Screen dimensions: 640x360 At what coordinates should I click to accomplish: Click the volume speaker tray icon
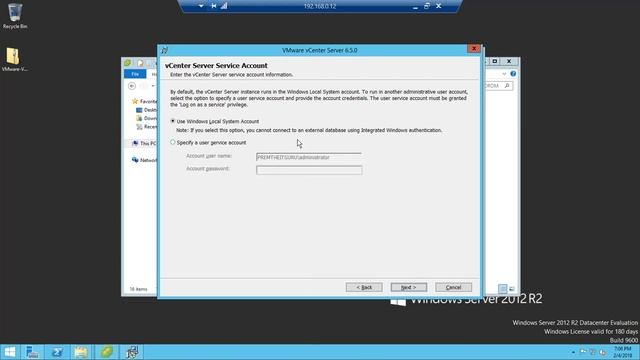(602, 352)
